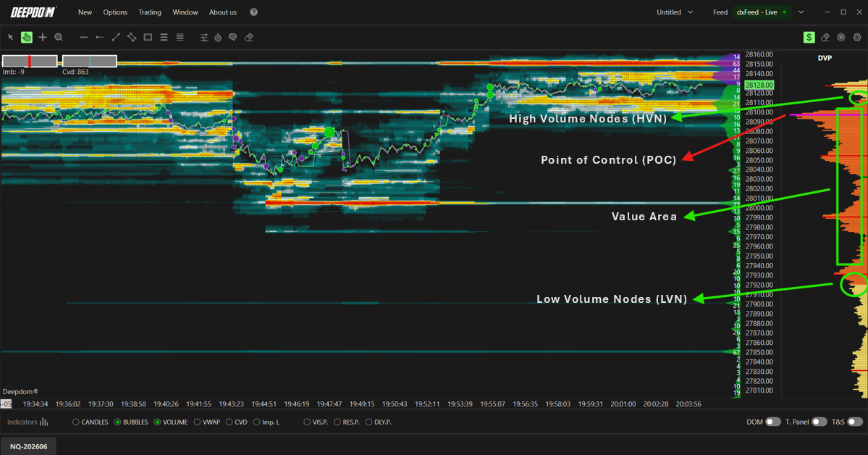Enable the Imp. L radio option

(256, 422)
